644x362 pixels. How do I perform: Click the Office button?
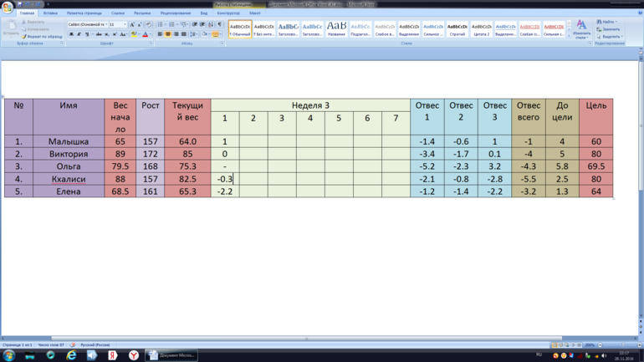[8, 7]
